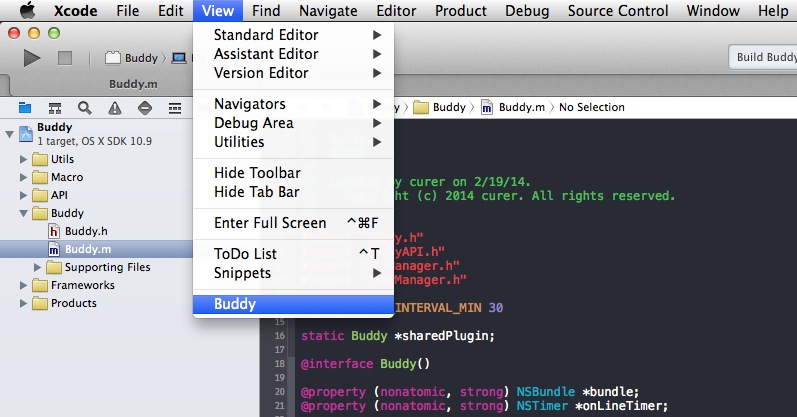Show the Project navigator folder icon
Screen dimensions: 797x417
pyautogui.click(x=25, y=108)
